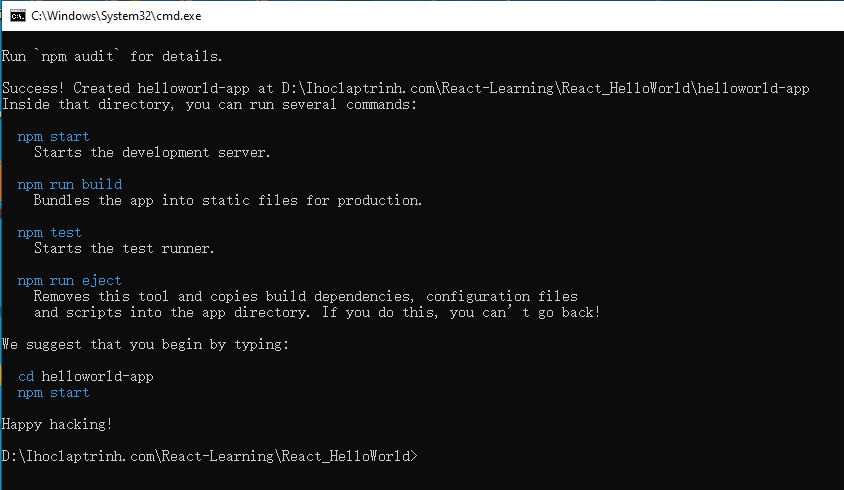The width and height of the screenshot is (844, 490).
Task: Click 'We suggest that you begin by typing' line
Action: (145, 345)
